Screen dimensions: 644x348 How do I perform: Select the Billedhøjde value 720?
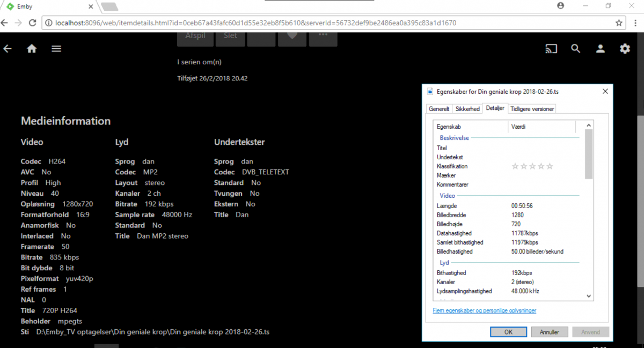[516, 224]
